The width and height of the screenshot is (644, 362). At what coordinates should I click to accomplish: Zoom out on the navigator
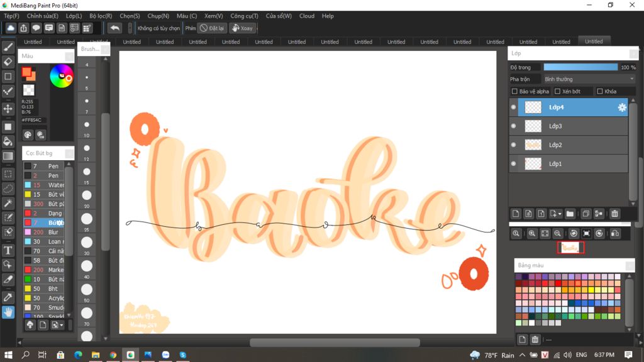[557, 234]
